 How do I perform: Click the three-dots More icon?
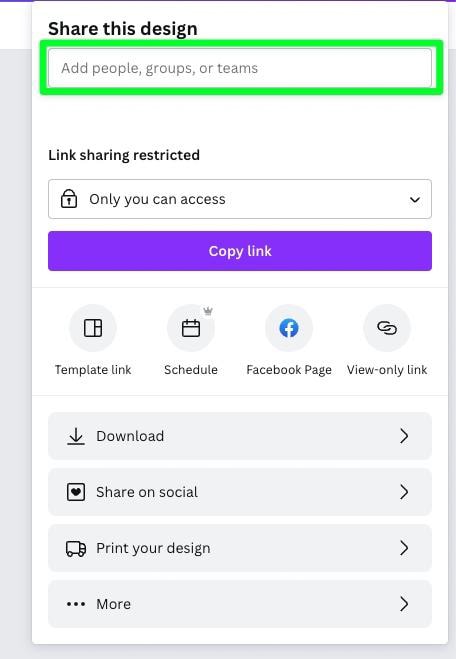point(76,604)
